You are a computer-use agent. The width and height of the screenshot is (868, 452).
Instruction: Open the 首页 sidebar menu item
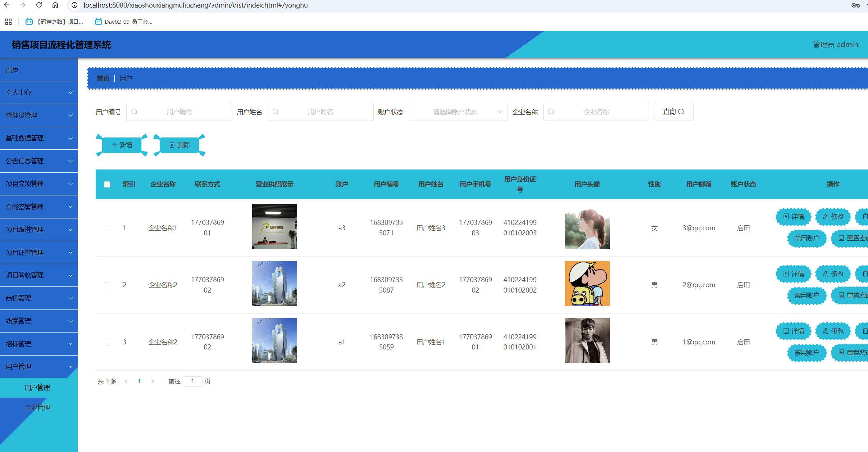click(39, 70)
